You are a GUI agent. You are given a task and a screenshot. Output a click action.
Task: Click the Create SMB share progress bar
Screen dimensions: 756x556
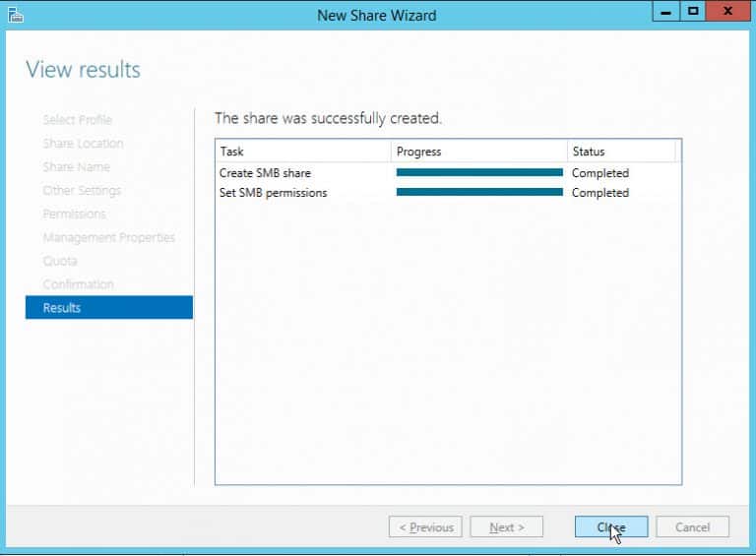point(479,172)
